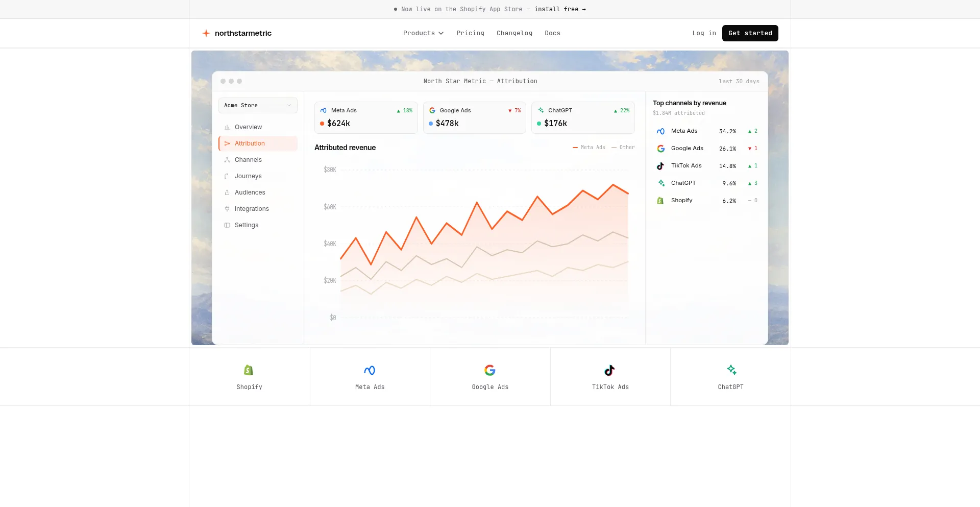The image size is (980, 507).
Task: Open Channels in the sidebar
Action: click(x=258, y=160)
